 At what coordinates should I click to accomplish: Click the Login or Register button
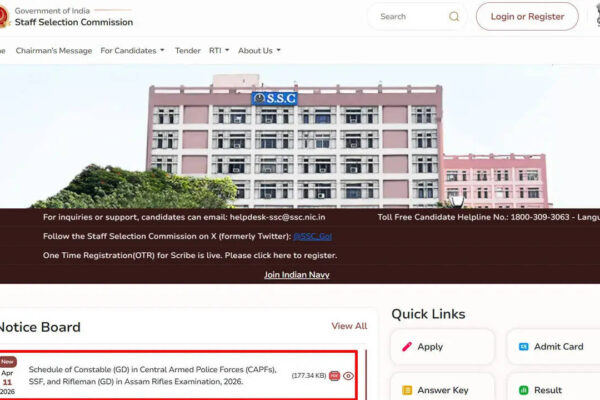527,16
